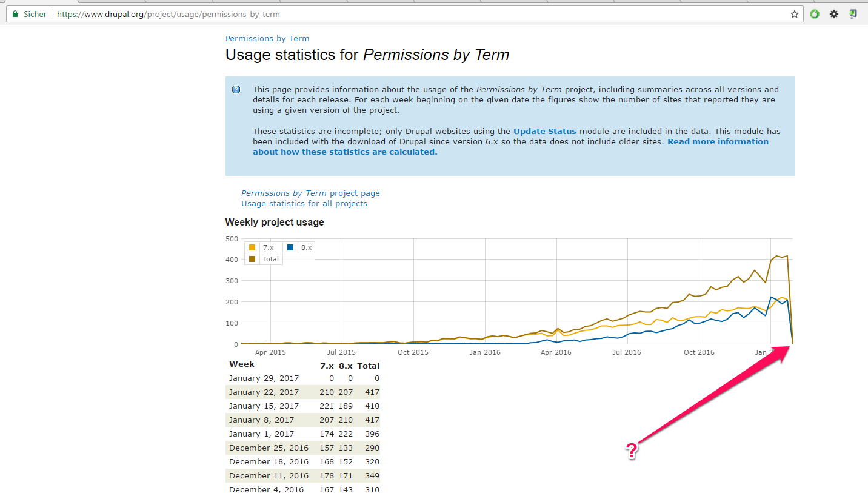
Task: Select the yellow 7.x color swatch
Action: (252, 247)
